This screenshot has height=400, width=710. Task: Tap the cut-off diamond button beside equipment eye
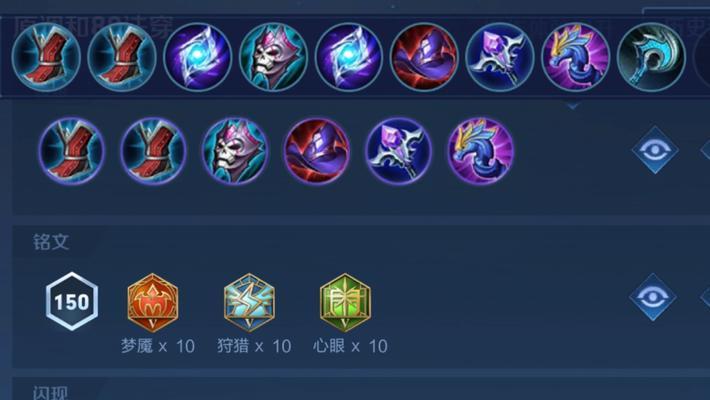(705, 150)
